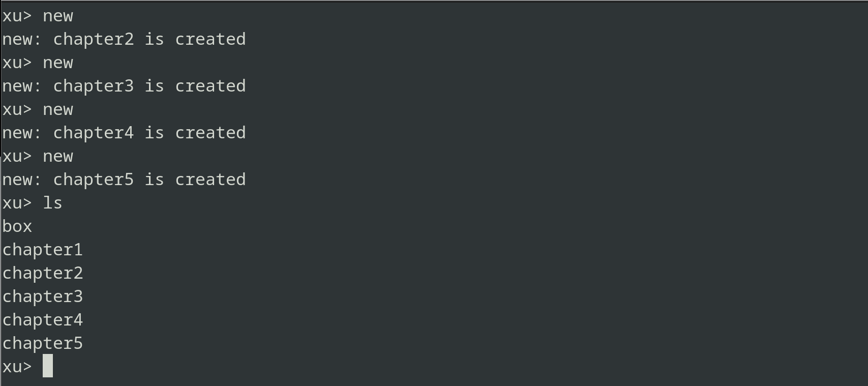Click the word 'created' in chapter5 line

point(211,180)
